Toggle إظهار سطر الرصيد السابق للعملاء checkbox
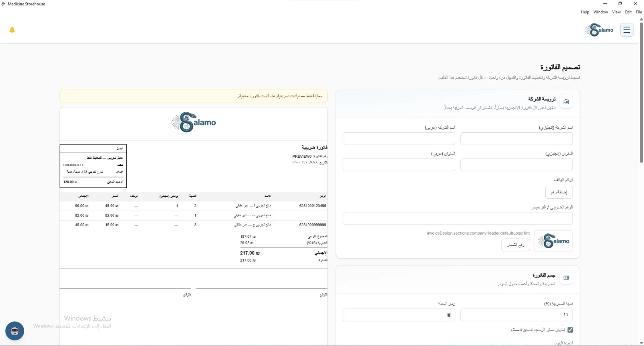This screenshot has height=346, width=644. pyautogui.click(x=570, y=330)
